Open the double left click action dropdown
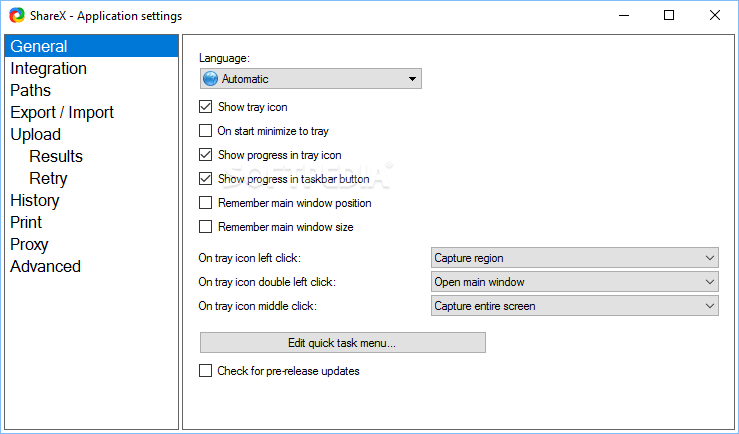 (575, 282)
